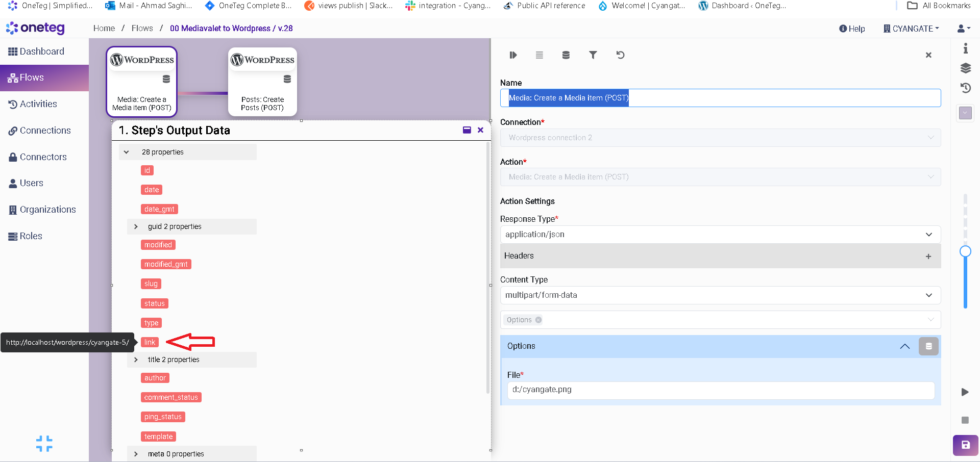Collapse the 28 properties tree node
This screenshot has width=980, height=462.
coord(127,152)
